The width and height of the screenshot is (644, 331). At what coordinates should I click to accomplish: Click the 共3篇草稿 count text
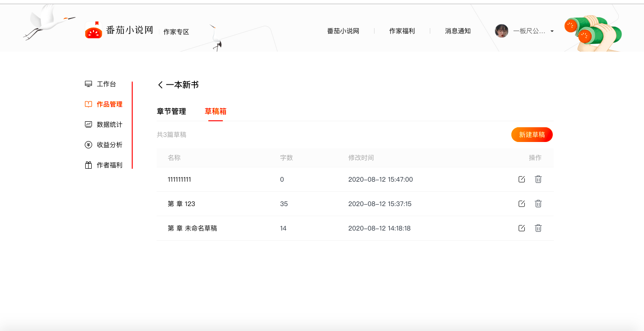[171, 135]
